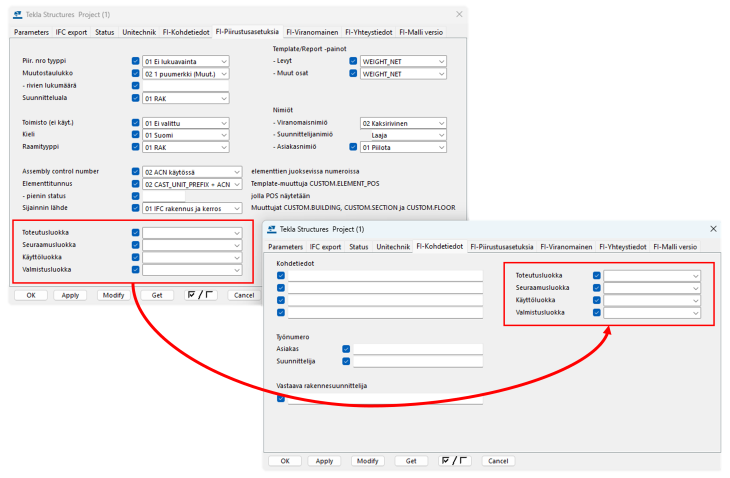Open Piir. nro tyyppi dropdown

click(185, 61)
